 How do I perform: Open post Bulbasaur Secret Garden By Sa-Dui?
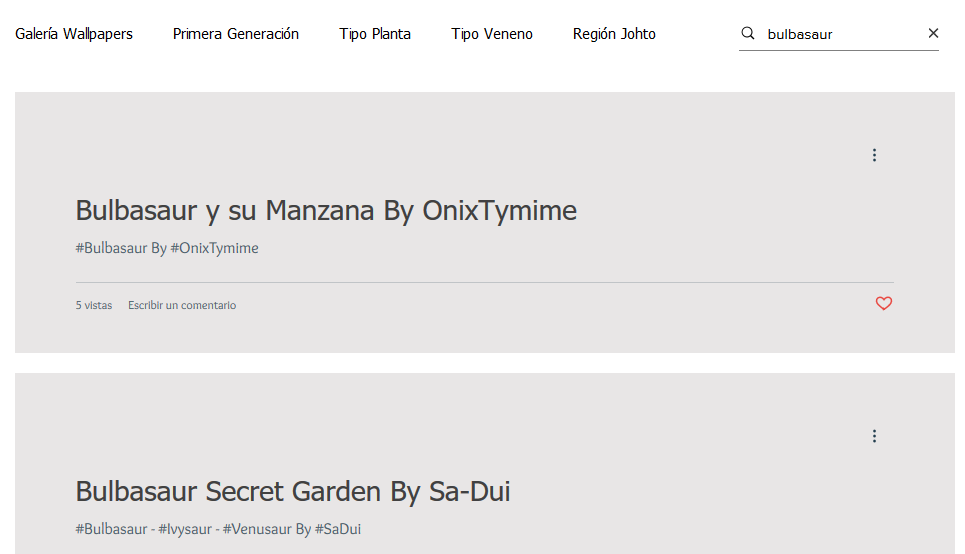click(x=293, y=491)
